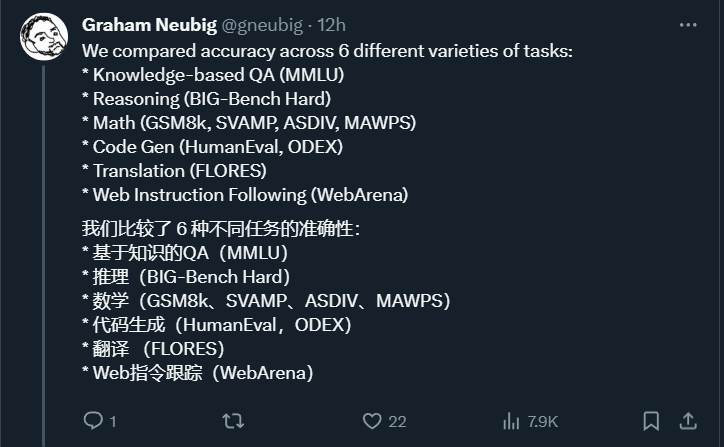The width and height of the screenshot is (724, 447).
Task: Click the 12h timestamp link
Action: pyautogui.click(x=332, y=24)
